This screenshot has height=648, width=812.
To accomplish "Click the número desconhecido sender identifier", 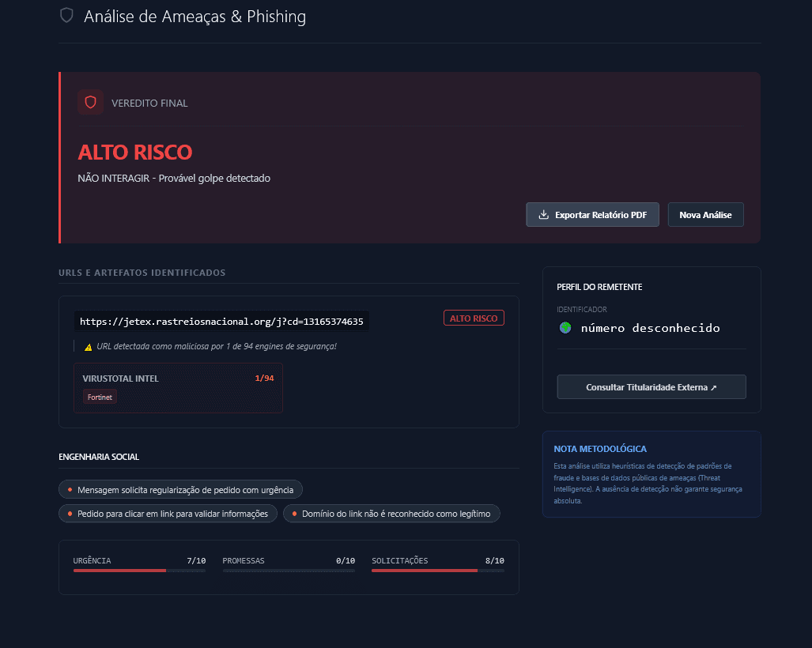I will tap(650, 328).
